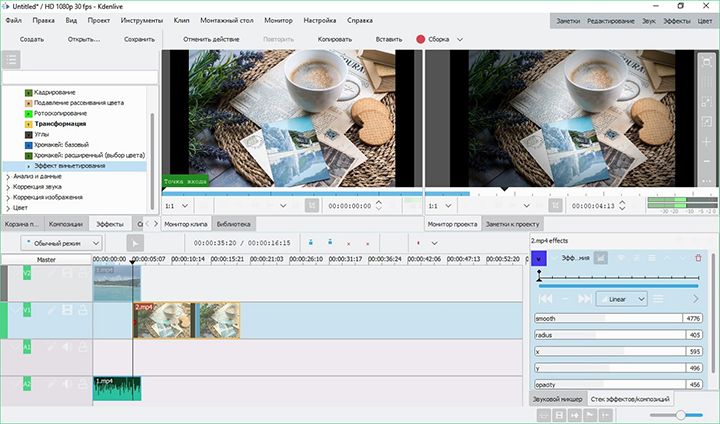Open clip monitor 1:1 zoom dropdown
The width and height of the screenshot is (720, 424).
tap(177, 206)
